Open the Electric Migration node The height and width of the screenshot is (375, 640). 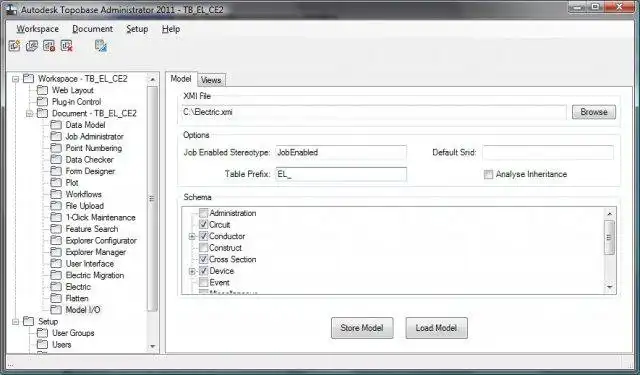pos(95,275)
